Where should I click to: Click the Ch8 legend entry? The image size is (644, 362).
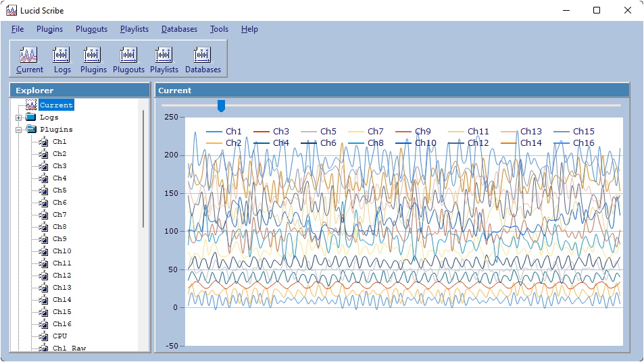[x=366, y=143]
